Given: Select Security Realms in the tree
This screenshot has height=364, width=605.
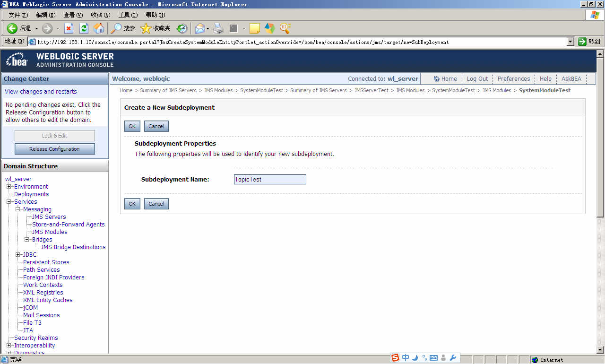Looking at the screenshot, I should coord(36,338).
